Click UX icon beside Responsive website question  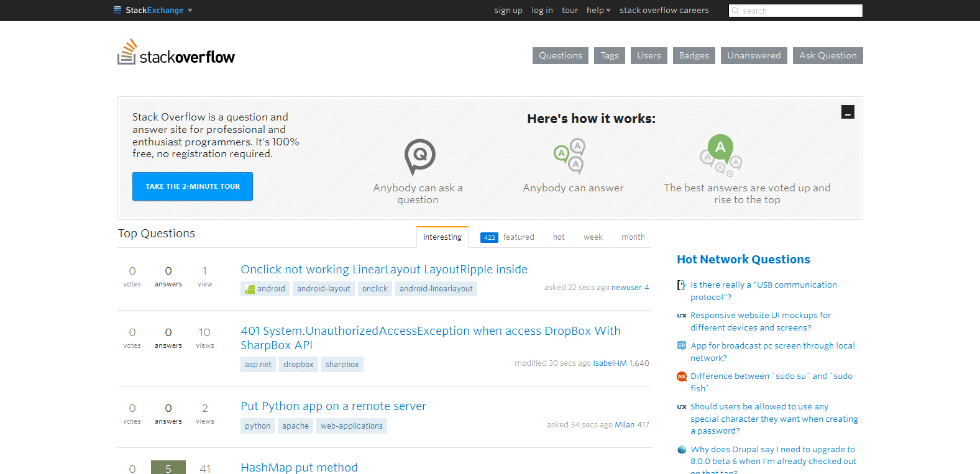(x=682, y=316)
